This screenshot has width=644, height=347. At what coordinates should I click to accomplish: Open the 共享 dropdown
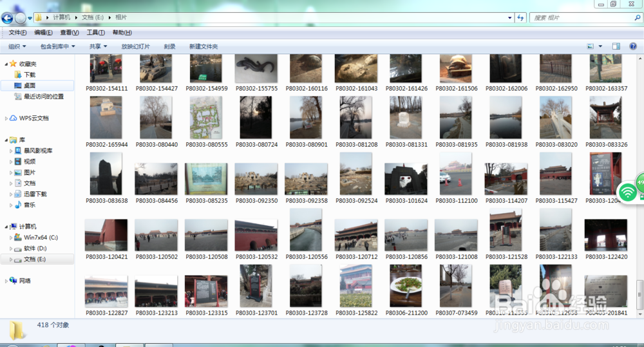click(98, 46)
